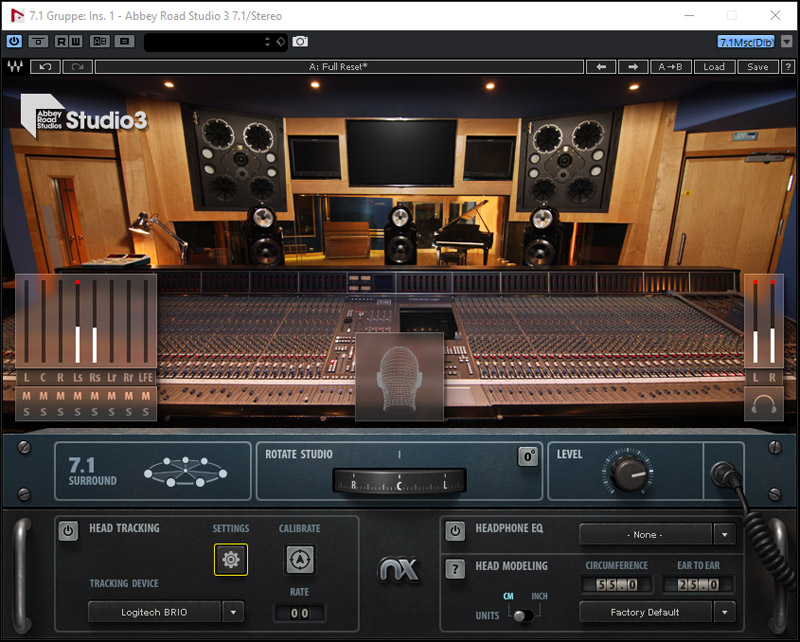800x642 pixels.
Task: Click the 3D head model display
Action: click(399, 377)
